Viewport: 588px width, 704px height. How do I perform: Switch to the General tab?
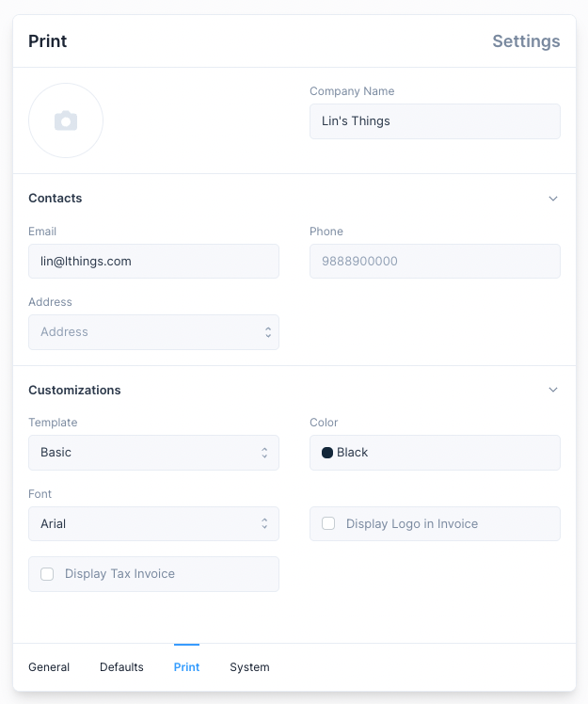coord(49,667)
